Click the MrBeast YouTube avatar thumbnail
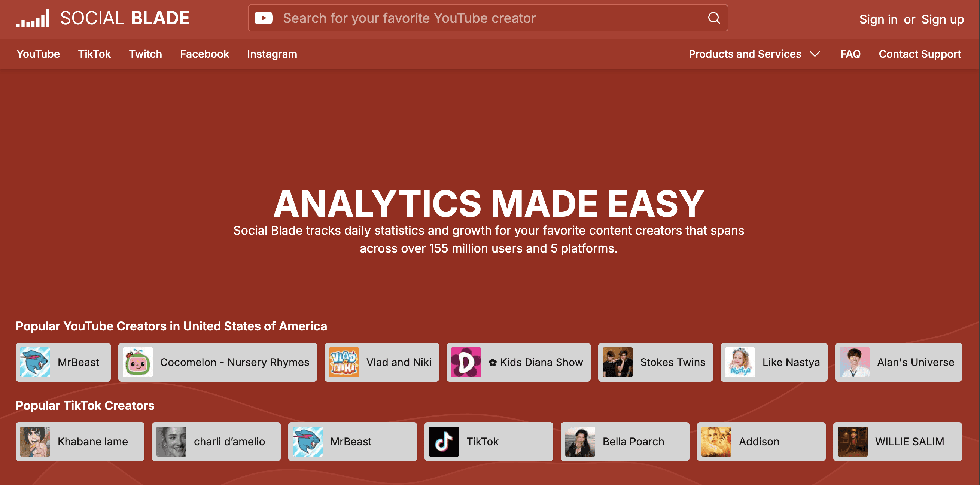This screenshot has width=980, height=485. point(35,362)
